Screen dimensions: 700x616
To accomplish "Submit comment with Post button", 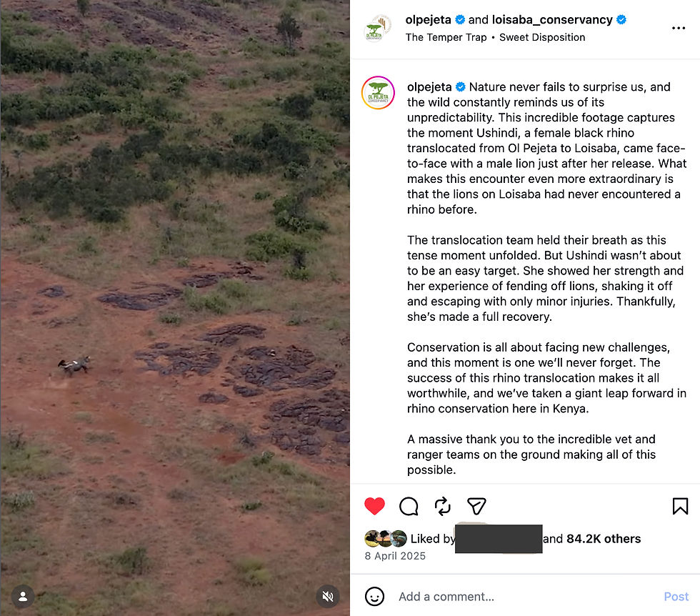I will (x=676, y=596).
